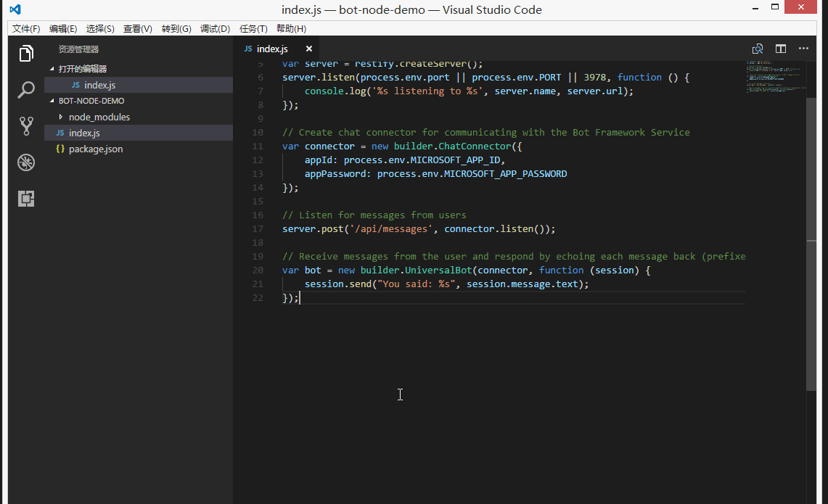Open the Explorer view in activity bar
This screenshot has height=504, width=828.
[26, 54]
